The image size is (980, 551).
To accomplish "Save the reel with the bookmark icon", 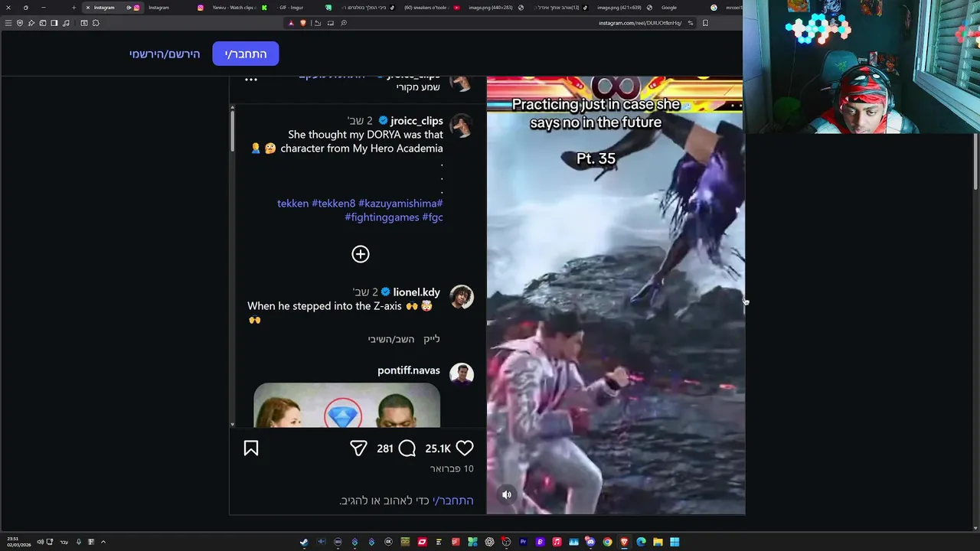I will pos(251,448).
